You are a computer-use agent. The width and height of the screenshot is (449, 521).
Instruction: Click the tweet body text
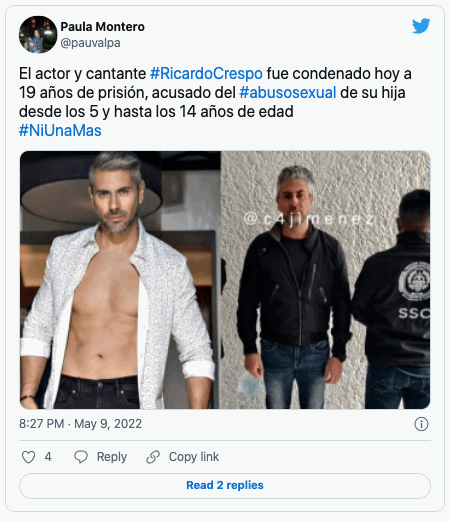[215, 102]
